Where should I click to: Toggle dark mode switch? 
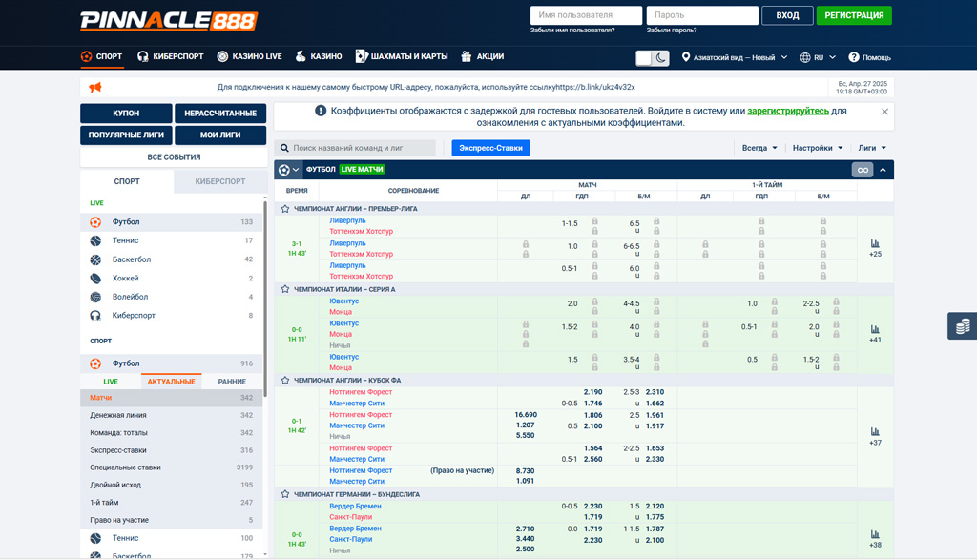653,58
